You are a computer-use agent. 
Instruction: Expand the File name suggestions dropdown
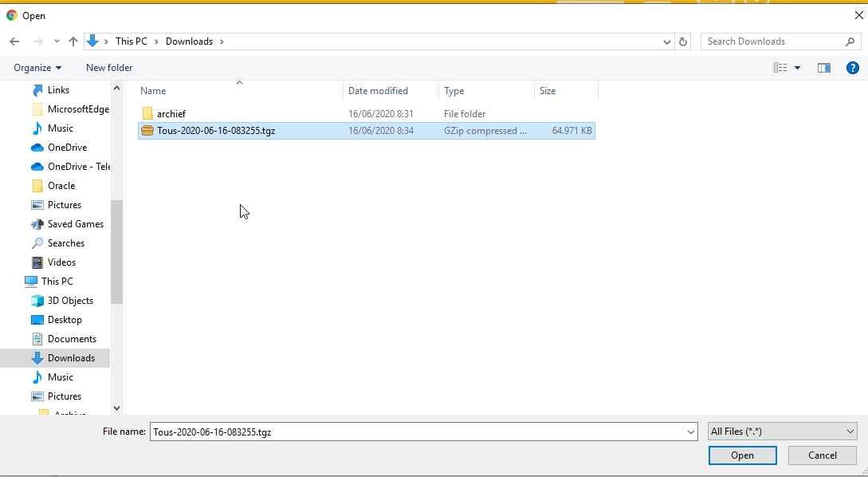click(x=691, y=432)
